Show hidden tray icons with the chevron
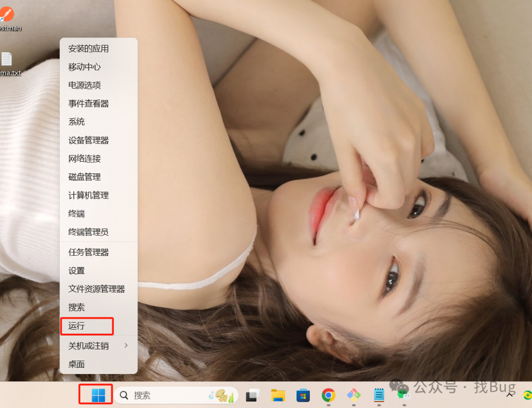The height and width of the screenshot is (408, 532). pyautogui.click(x=510, y=395)
